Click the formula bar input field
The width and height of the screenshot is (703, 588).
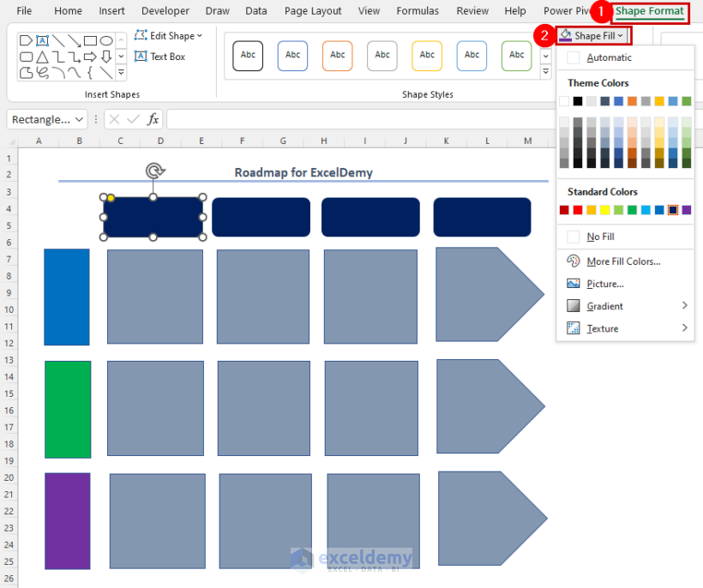click(x=361, y=120)
